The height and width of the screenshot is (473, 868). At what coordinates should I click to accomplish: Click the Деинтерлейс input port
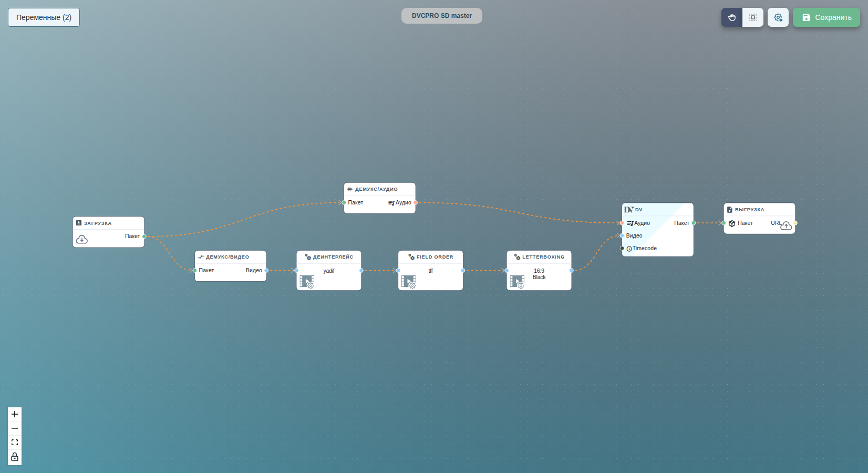tap(296, 271)
